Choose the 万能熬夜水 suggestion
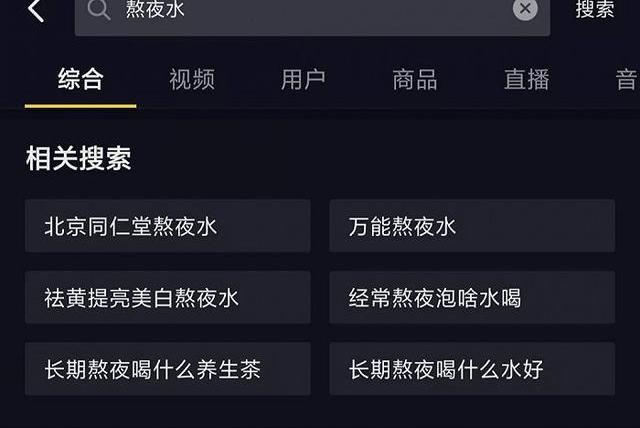640x428 pixels. (472, 226)
